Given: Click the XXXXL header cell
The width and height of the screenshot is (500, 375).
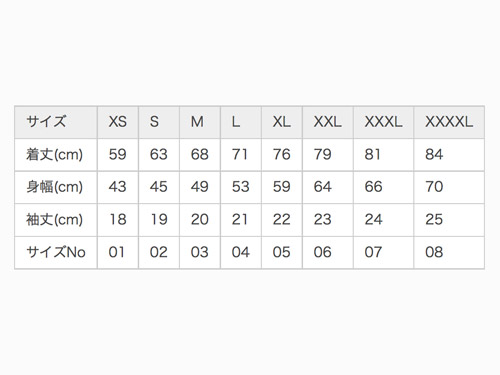Looking at the screenshot, I should 449,122.
